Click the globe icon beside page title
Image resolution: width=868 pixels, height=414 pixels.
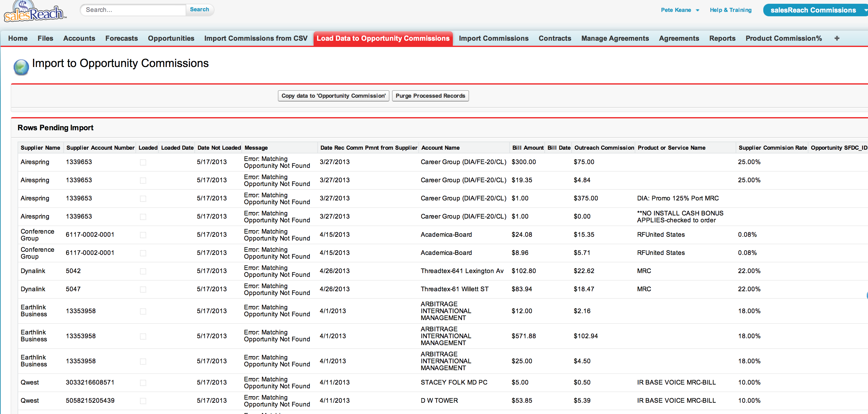pos(21,67)
